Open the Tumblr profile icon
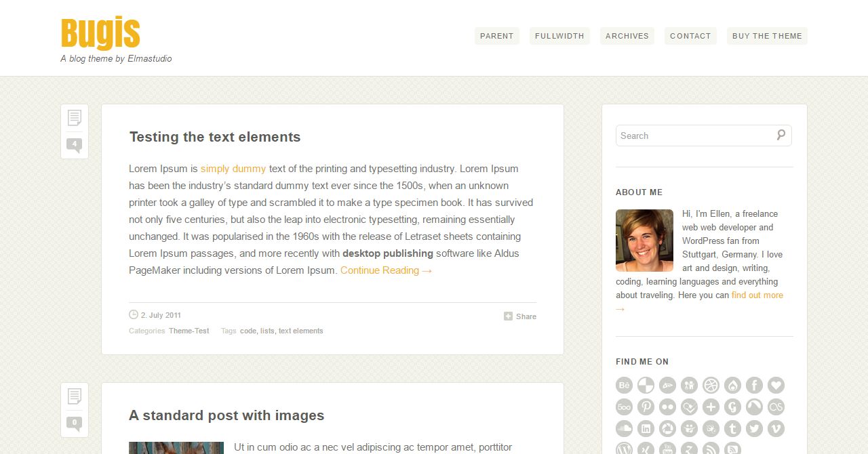Image resolution: width=868 pixels, height=454 pixels. (x=732, y=429)
